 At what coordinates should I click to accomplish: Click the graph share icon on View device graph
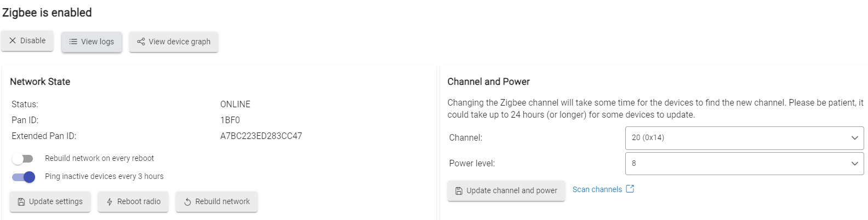click(x=141, y=42)
